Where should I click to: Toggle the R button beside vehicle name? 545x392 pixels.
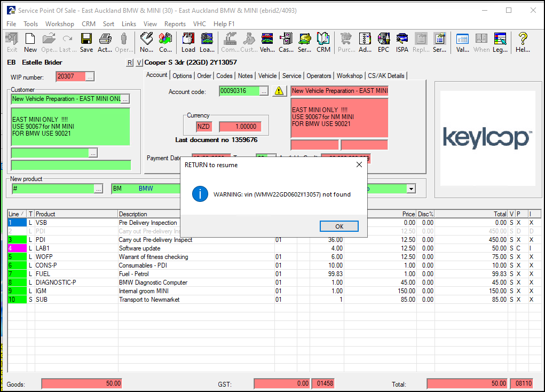[x=129, y=63]
